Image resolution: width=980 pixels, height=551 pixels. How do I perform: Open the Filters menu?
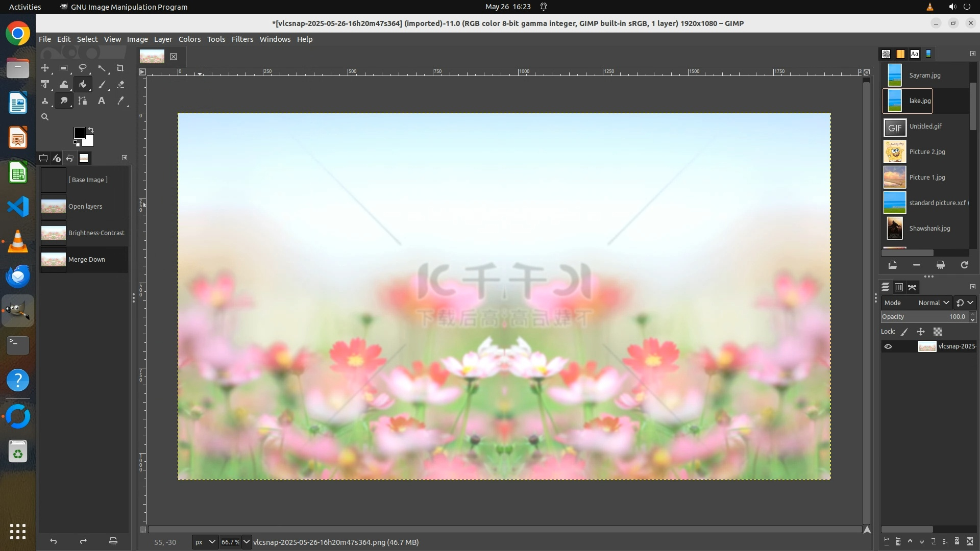pyautogui.click(x=242, y=39)
